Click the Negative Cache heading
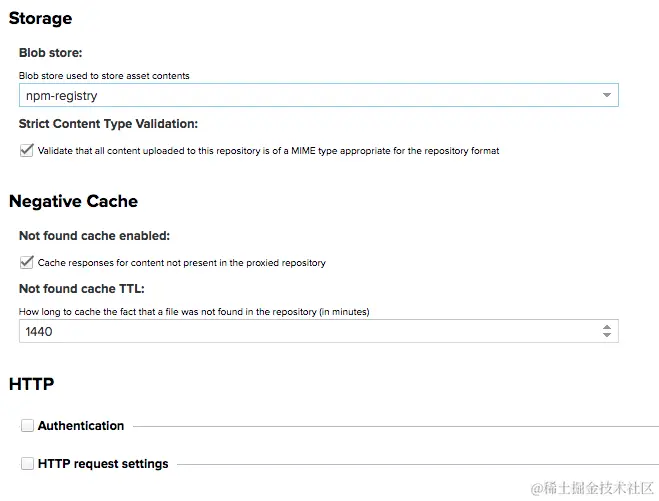This screenshot has height=501, width=659. [73, 201]
